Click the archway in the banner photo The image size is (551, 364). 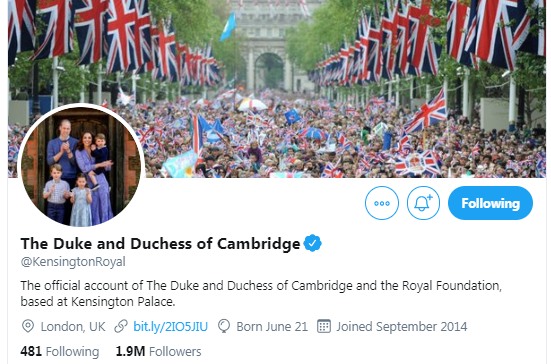coord(269,72)
